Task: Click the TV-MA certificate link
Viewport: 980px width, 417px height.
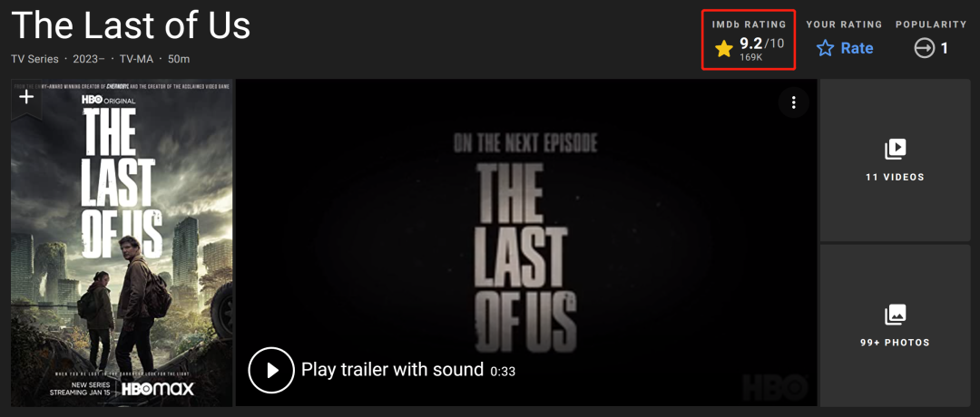Action: click(135, 59)
